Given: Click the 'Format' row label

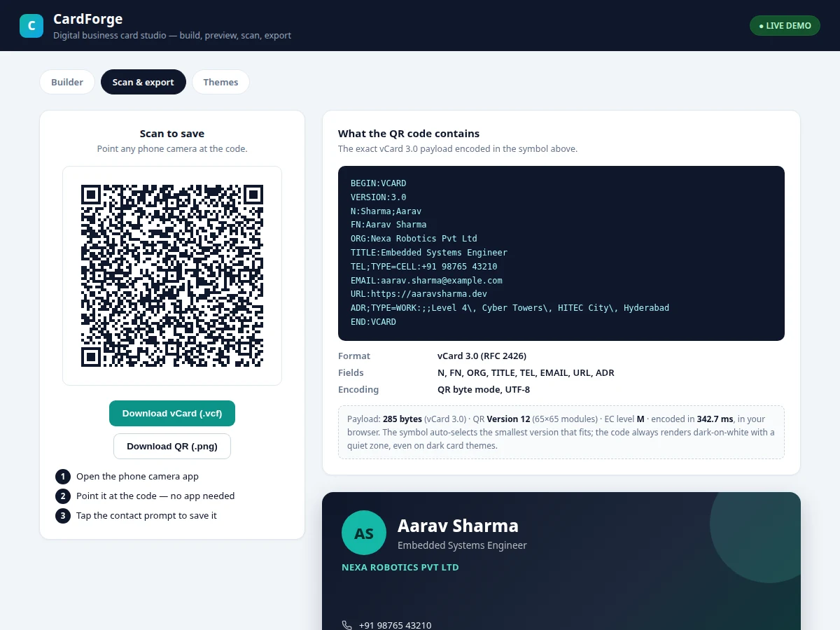Looking at the screenshot, I should 354,356.
